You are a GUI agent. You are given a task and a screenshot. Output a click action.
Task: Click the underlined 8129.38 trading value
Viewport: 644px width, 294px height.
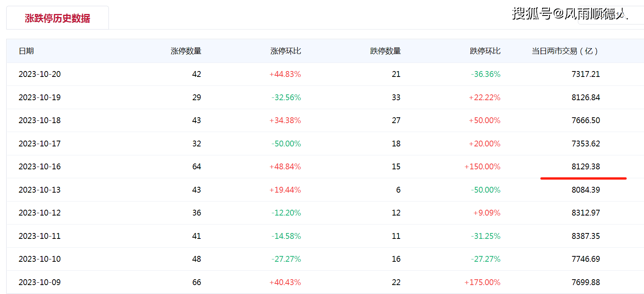point(585,167)
